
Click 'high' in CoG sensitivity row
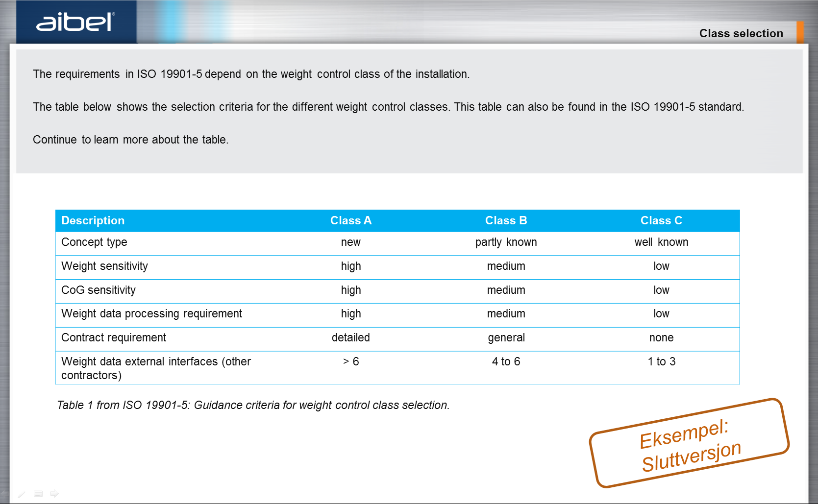351,290
